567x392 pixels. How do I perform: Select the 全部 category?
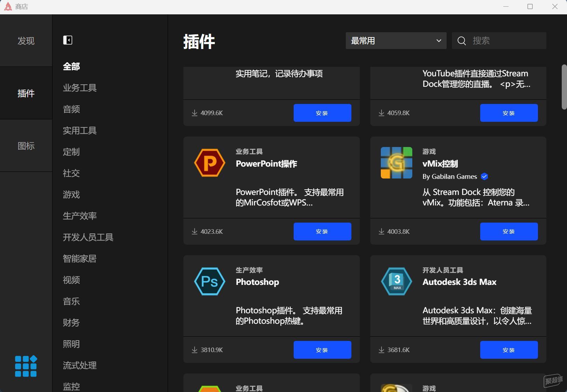click(71, 66)
